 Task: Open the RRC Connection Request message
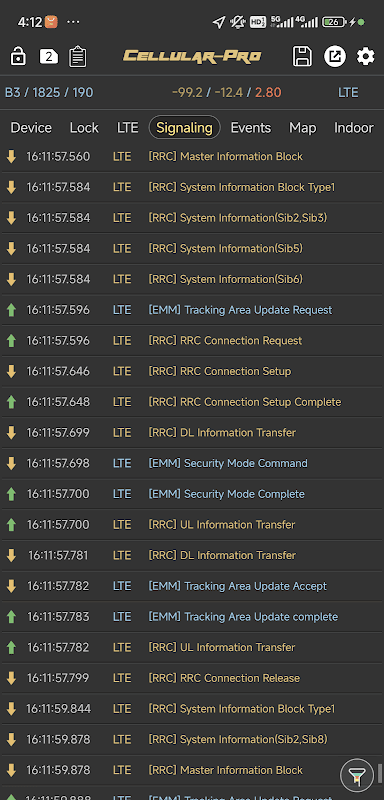point(192,340)
